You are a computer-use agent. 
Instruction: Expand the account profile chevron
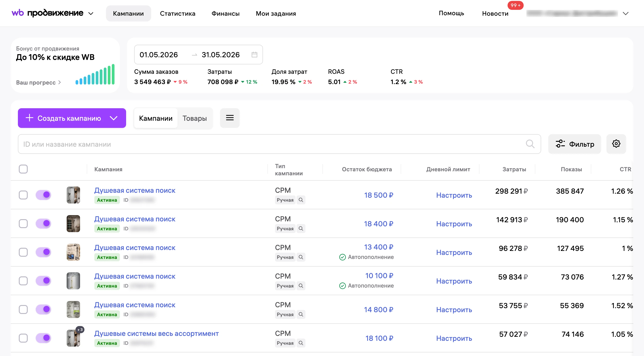point(625,13)
